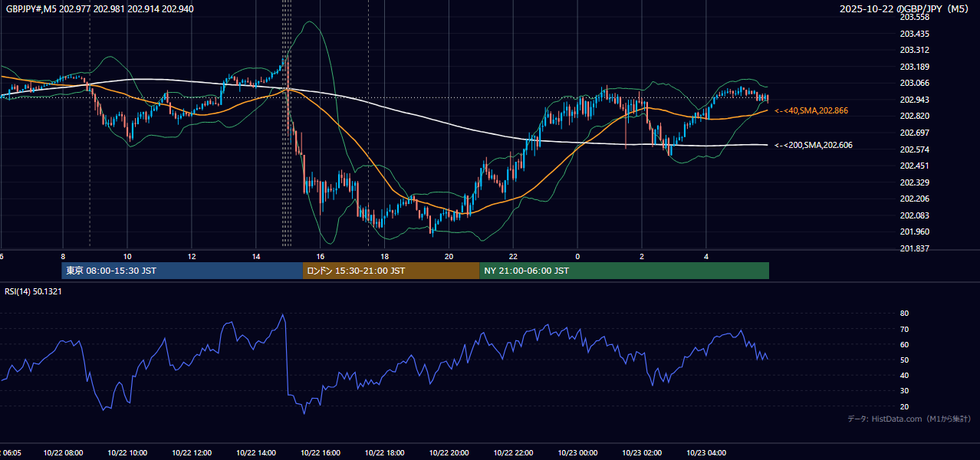Click the 10/22 08:00 date label
The height and width of the screenshot is (460, 980).
point(63,453)
